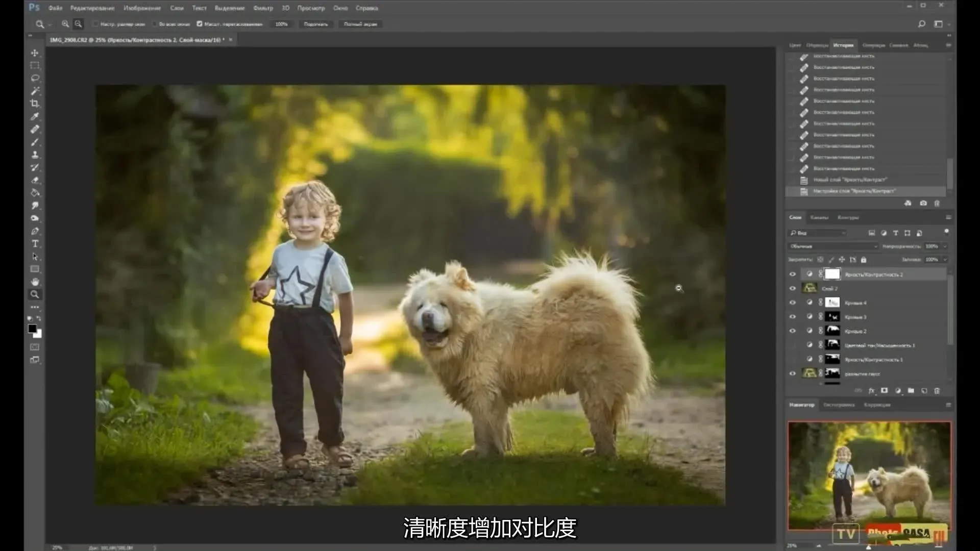Open the layer blend mode dropdown
This screenshot has width=980, height=551.
833,246
